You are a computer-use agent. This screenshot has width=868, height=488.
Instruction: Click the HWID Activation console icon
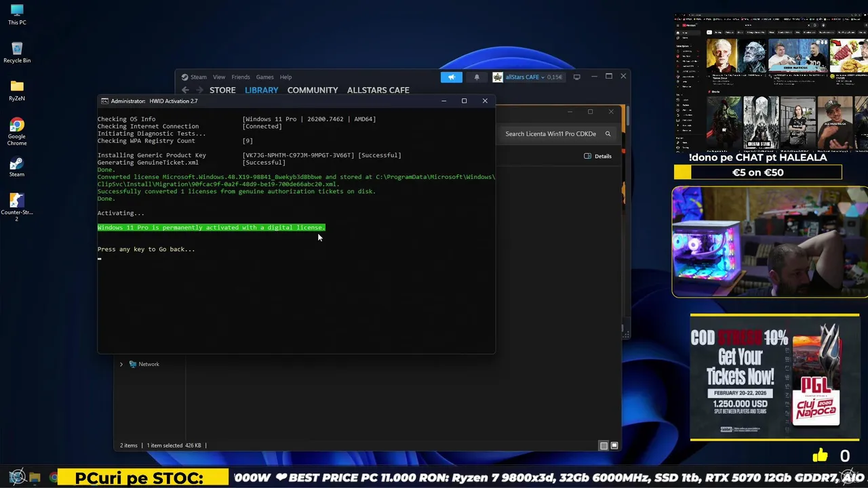coord(104,101)
